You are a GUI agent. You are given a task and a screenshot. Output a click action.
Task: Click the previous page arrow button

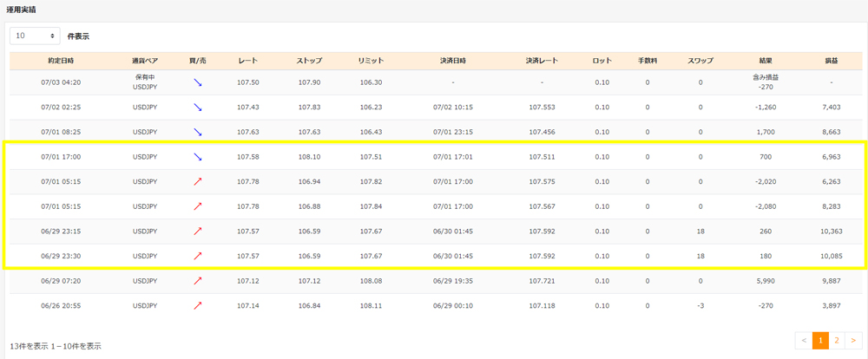804,341
